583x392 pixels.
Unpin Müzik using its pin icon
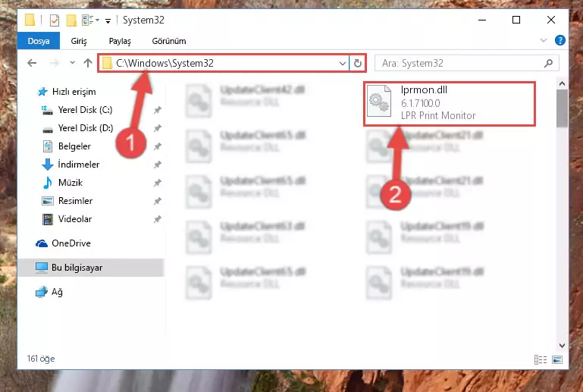click(158, 183)
